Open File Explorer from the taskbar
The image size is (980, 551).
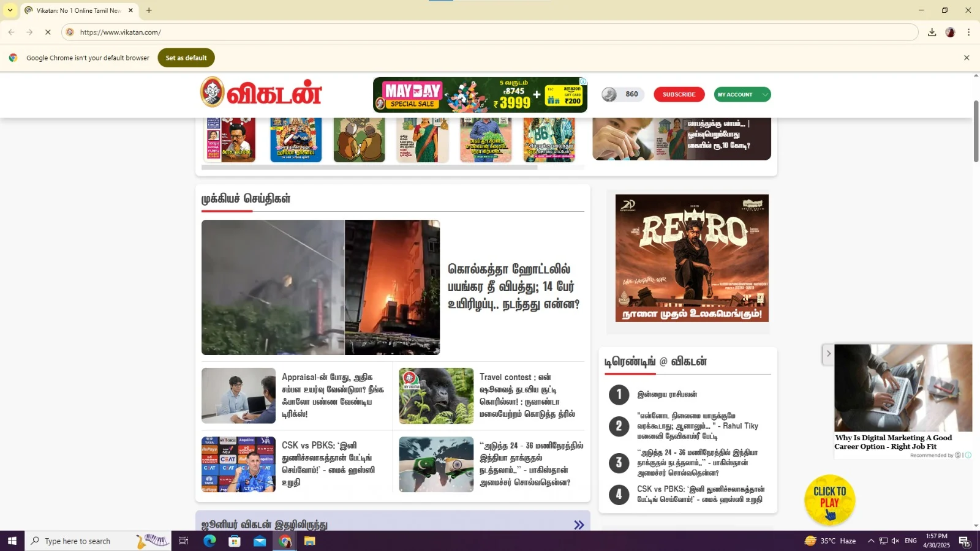(309, 541)
